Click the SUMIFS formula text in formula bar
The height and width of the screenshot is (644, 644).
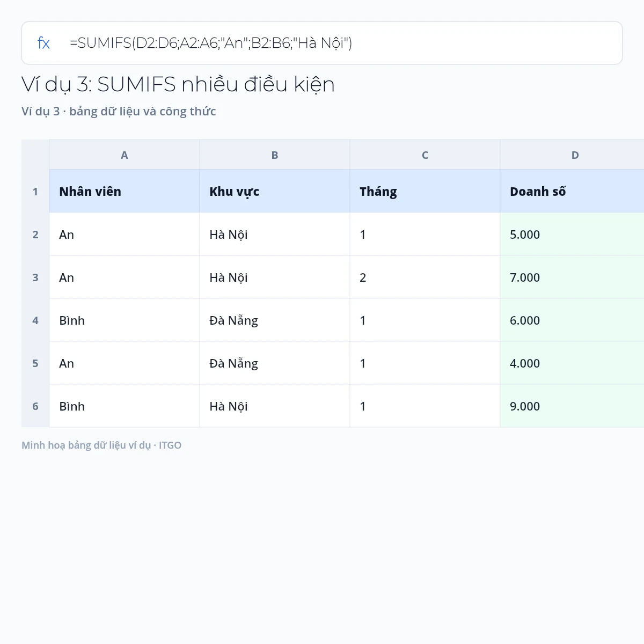(211, 43)
